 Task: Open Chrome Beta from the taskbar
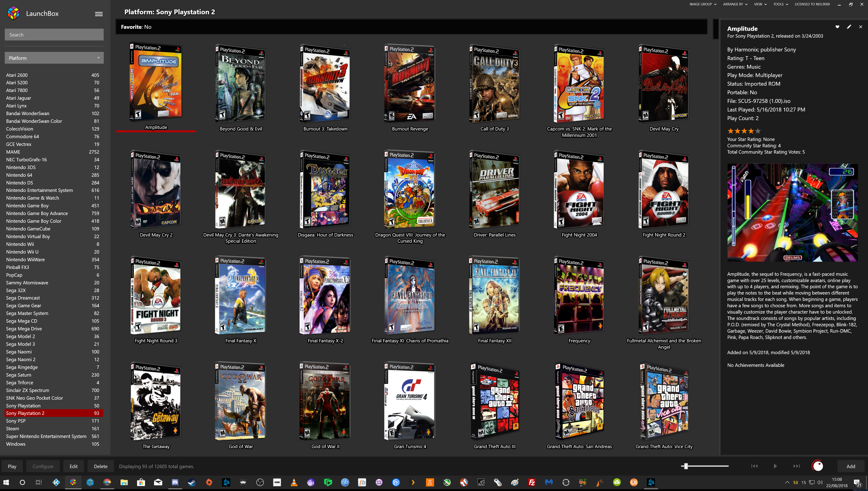[x=107, y=482]
